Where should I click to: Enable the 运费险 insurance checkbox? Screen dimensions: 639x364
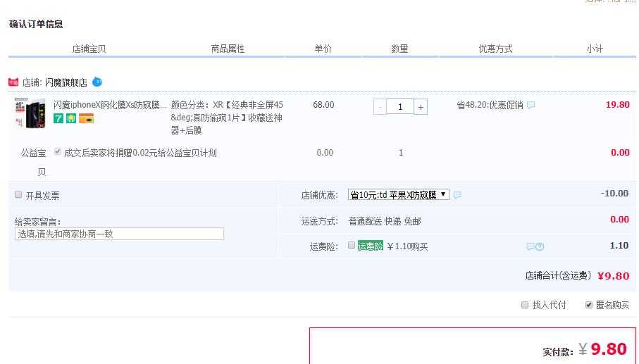(x=352, y=245)
